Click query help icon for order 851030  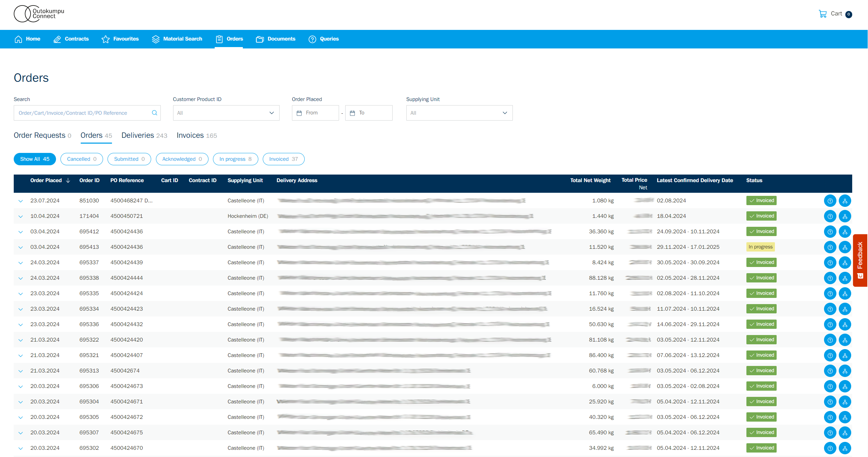pos(830,201)
